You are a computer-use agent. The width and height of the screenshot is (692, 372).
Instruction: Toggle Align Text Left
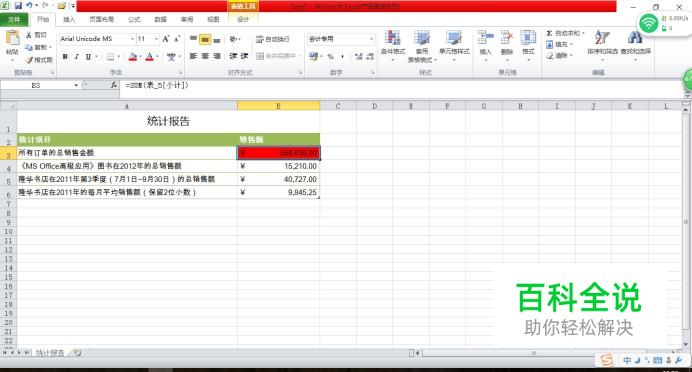click(x=193, y=56)
